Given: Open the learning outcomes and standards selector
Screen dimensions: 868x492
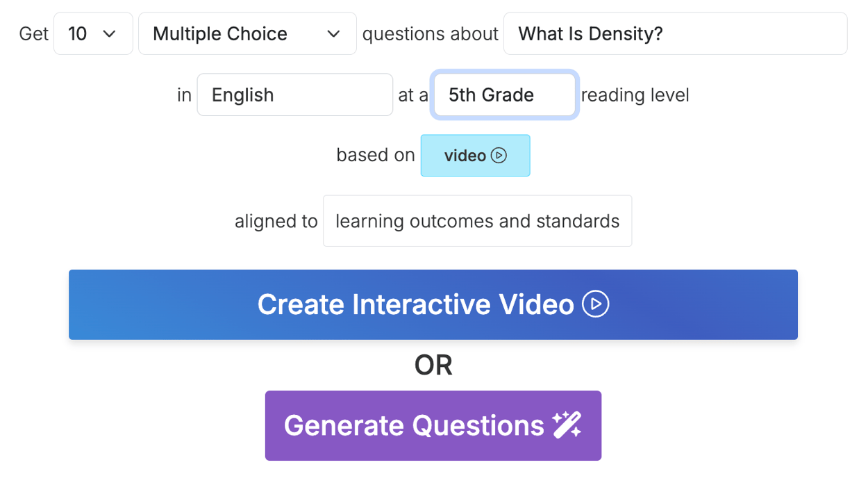Looking at the screenshot, I should click(477, 221).
